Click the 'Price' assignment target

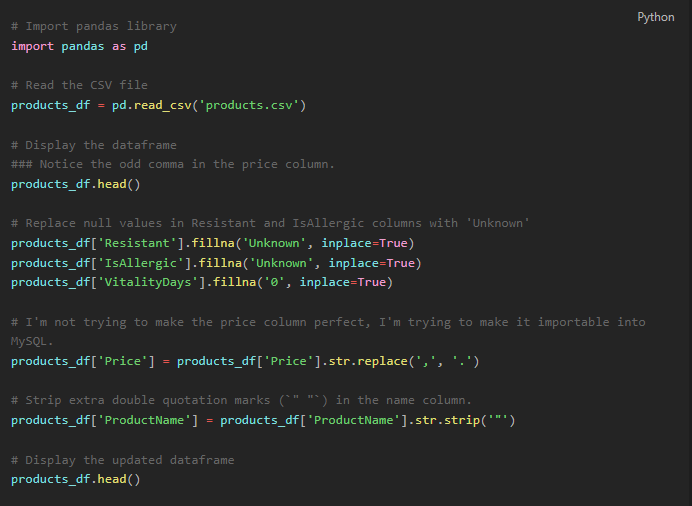(x=83, y=361)
